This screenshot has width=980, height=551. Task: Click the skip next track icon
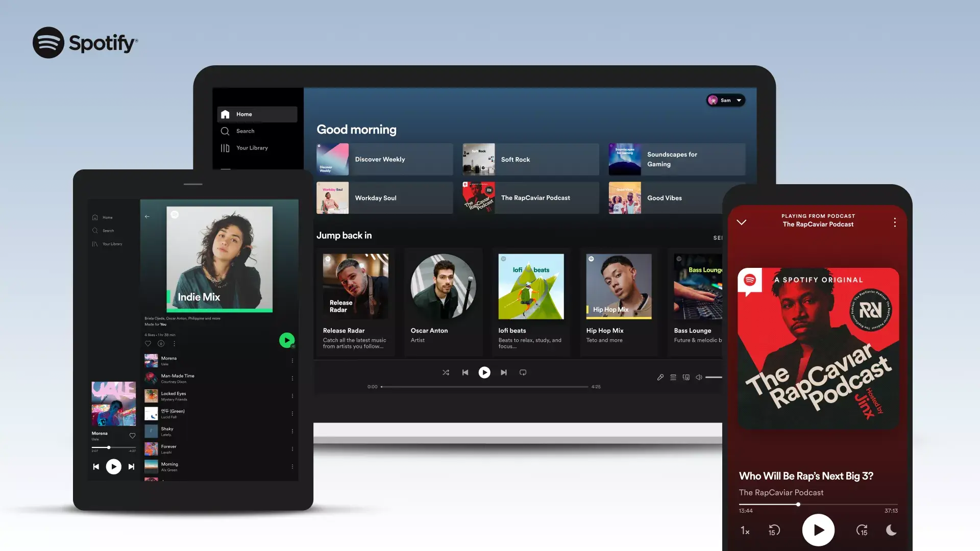(503, 372)
